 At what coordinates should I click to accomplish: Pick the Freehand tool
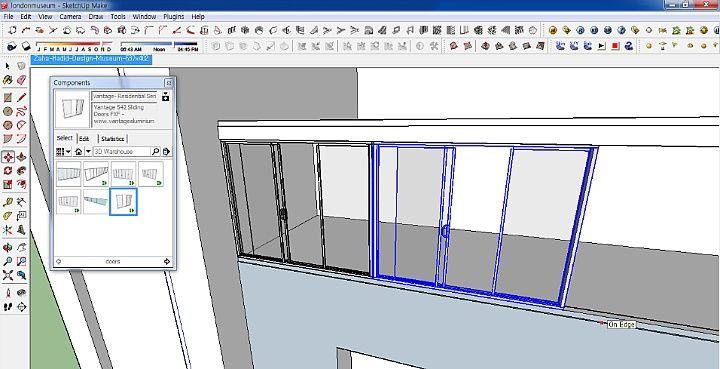pyautogui.click(x=21, y=111)
